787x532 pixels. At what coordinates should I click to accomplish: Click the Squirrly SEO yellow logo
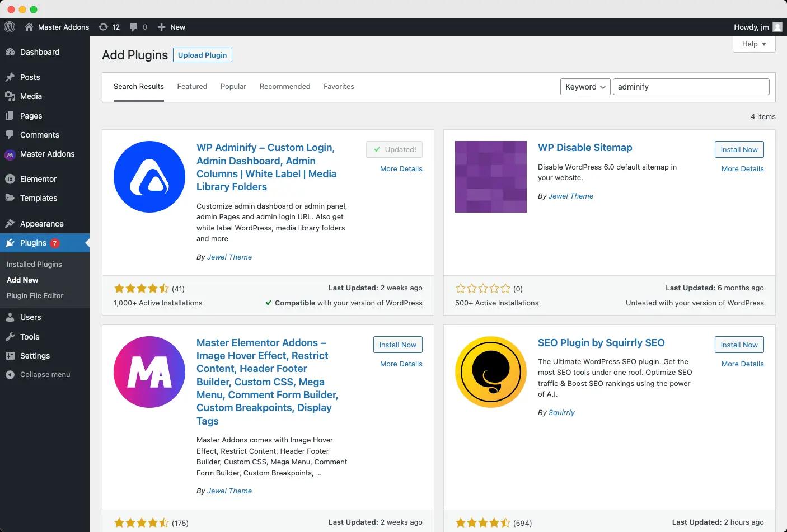491,372
